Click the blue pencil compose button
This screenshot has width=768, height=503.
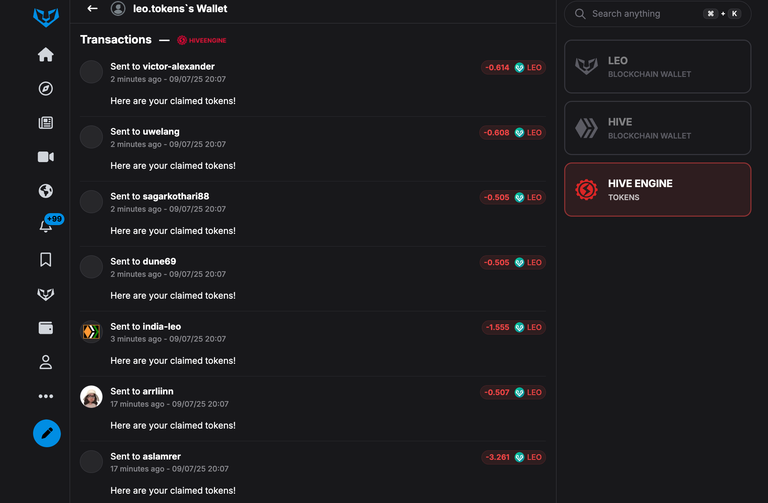(47, 433)
